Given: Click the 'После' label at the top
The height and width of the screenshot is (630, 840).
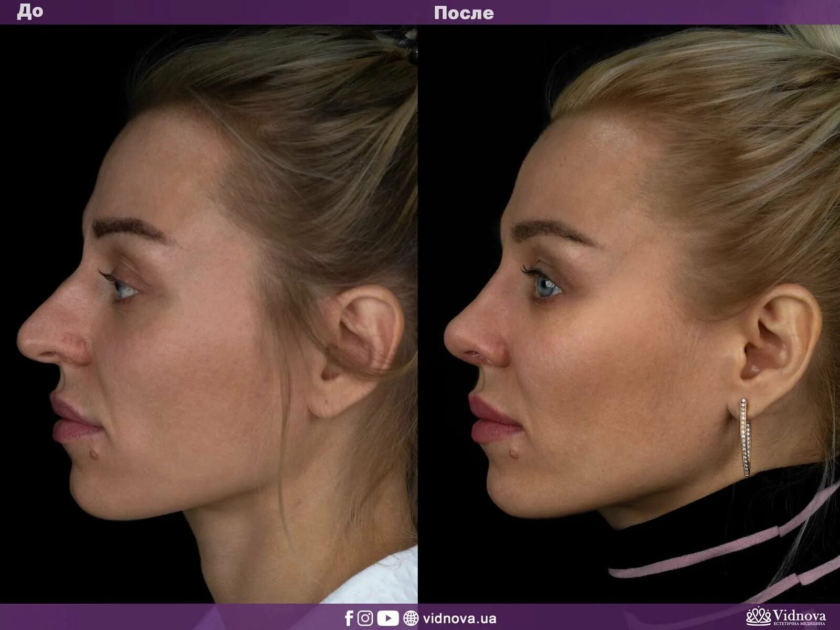Looking at the screenshot, I should (464, 13).
